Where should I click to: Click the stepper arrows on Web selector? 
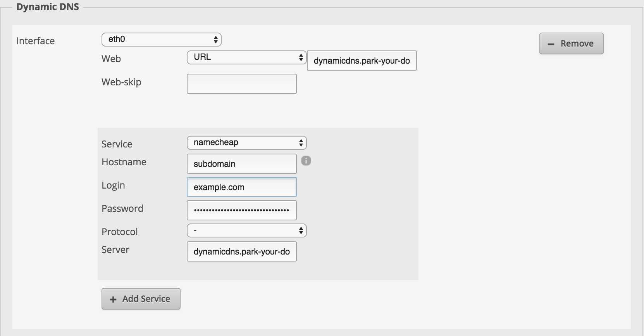point(301,57)
